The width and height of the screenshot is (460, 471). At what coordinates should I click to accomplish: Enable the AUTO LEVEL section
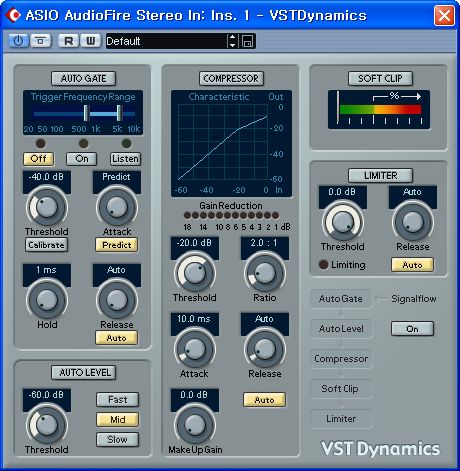83,373
